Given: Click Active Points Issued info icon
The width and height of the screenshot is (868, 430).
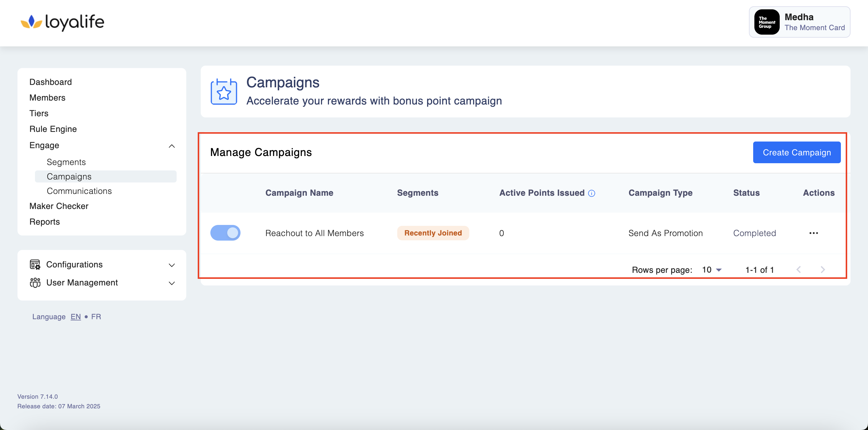Looking at the screenshot, I should tap(592, 193).
